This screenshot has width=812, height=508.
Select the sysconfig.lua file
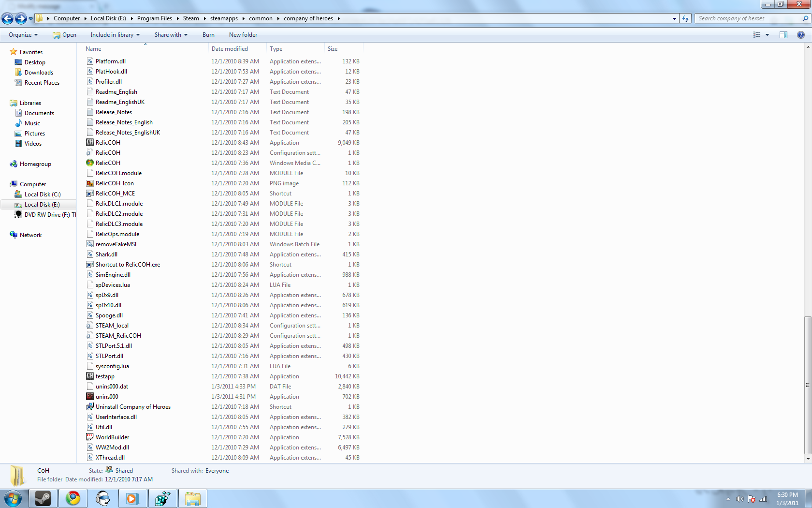[x=112, y=366]
